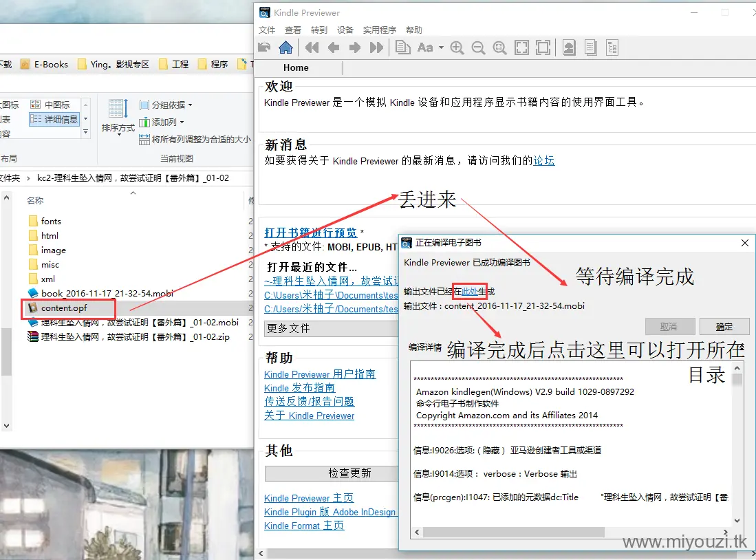
Task: Open the 排序方式 sort dropdown in Explorer ribbon
Action: point(118,117)
